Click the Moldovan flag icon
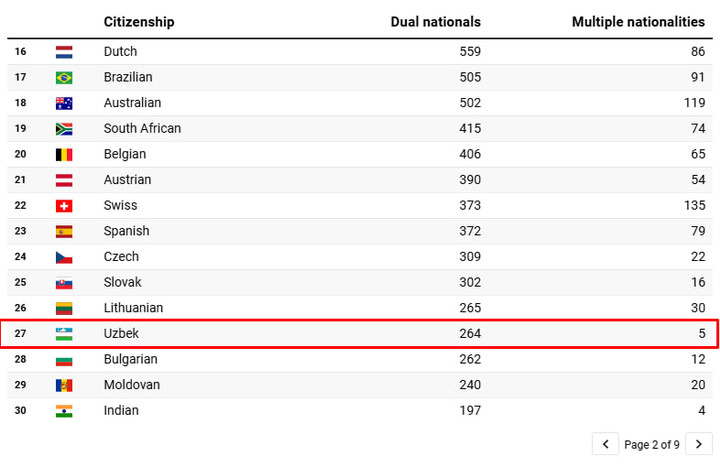This screenshot has height=467, width=720. pyautogui.click(x=64, y=385)
